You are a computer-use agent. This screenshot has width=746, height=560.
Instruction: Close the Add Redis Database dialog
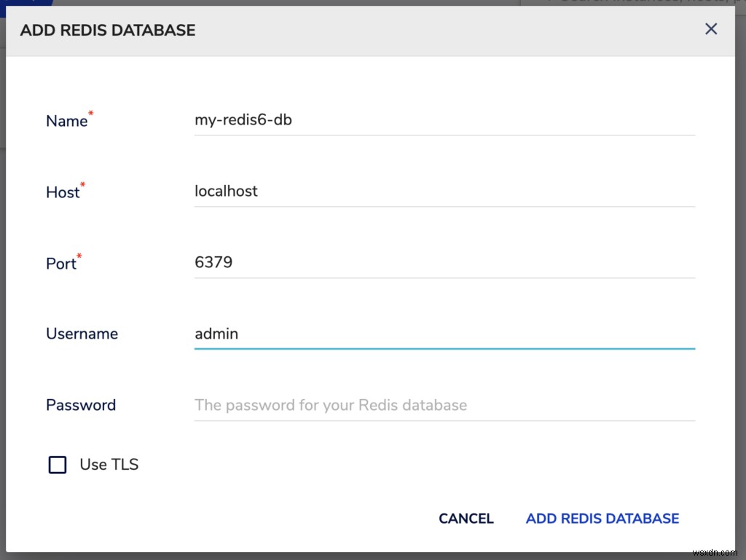(710, 29)
